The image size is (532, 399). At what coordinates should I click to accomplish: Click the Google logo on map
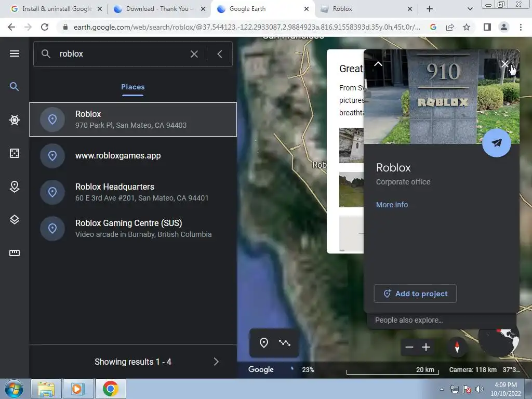(261, 369)
